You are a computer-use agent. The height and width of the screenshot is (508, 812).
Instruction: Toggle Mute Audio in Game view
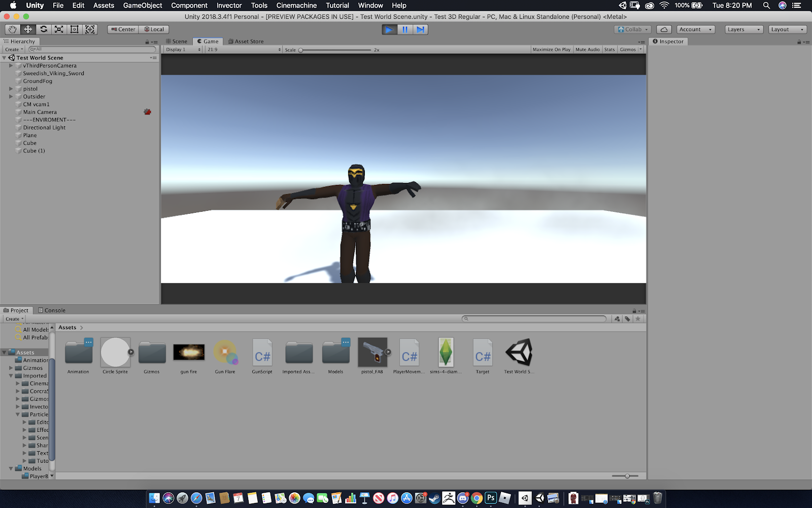pyautogui.click(x=587, y=50)
